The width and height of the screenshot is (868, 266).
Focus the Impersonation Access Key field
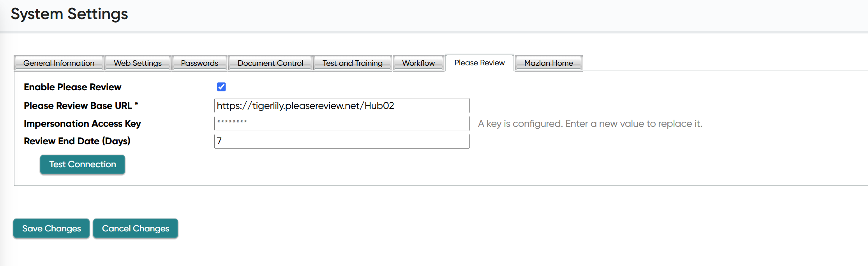[x=342, y=123]
